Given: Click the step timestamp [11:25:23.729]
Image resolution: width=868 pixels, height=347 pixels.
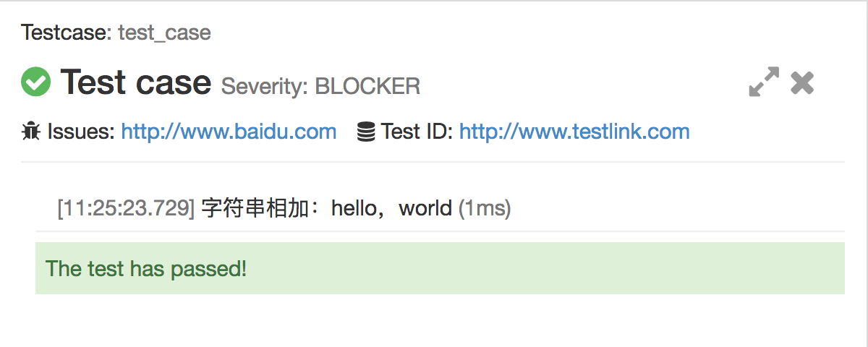Looking at the screenshot, I should coord(126,209).
